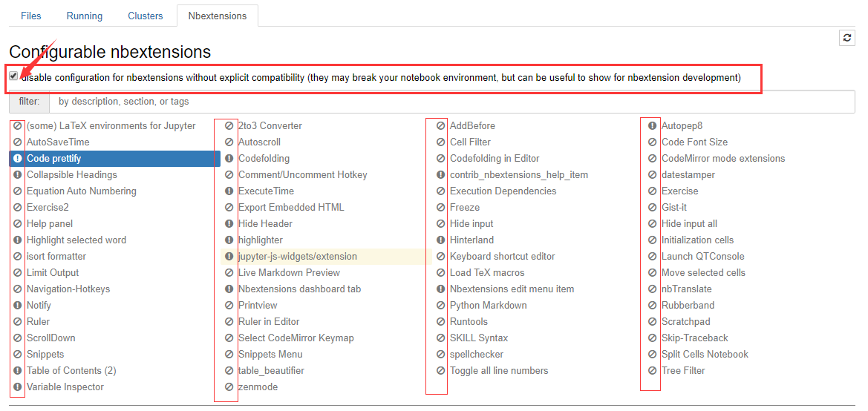Click the status icon beside Collapsible Headings
Viewport: 868px width, 411px height.
17,175
